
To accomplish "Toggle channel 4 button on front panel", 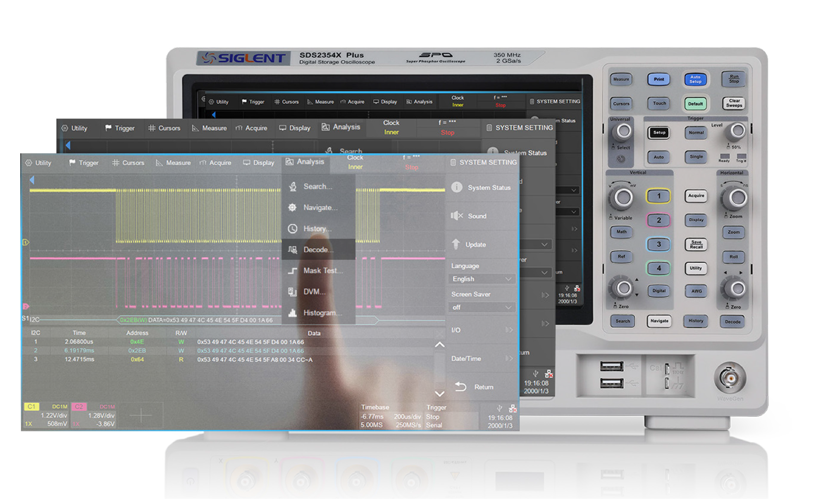I will click(658, 268).
